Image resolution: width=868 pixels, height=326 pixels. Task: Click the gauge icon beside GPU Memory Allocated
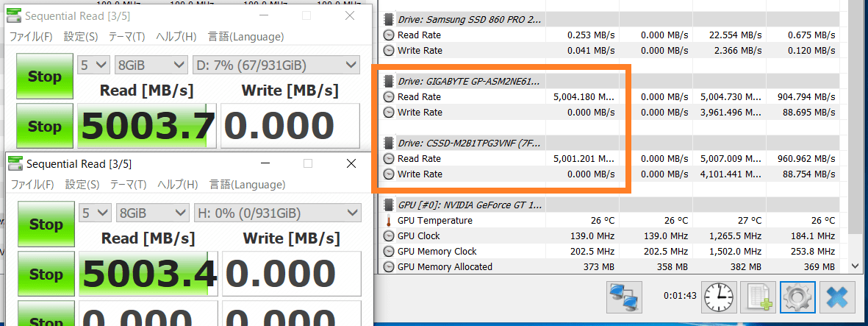tap(389, 266)
